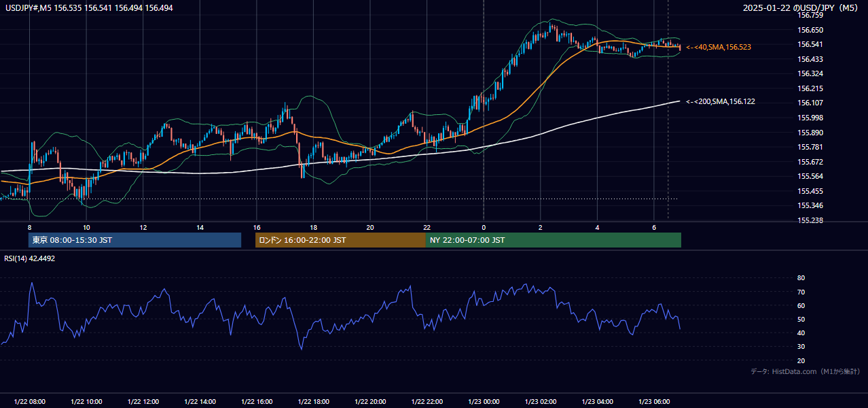Click the bottom time label 1/22 20:00
868x408 pixels.
tap(370, 402)
